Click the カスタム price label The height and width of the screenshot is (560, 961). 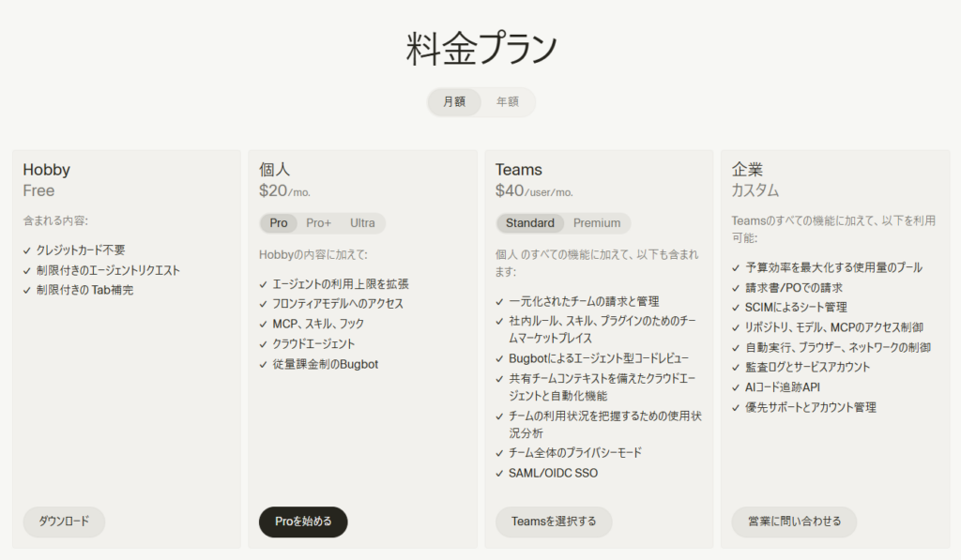(755, 190)
